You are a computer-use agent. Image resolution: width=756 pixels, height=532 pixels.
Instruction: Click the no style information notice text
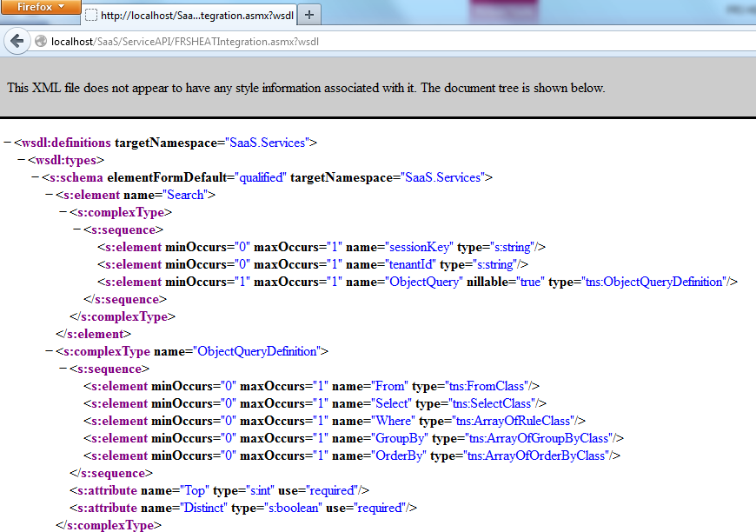pyautogui.click(x=306, y=88)
